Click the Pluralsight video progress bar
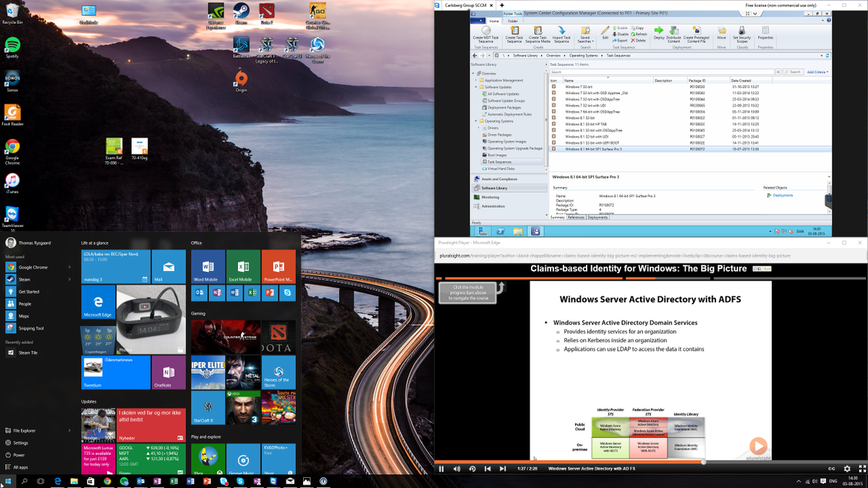This screenshot has height=488, width=868. [x=651, y=461]
